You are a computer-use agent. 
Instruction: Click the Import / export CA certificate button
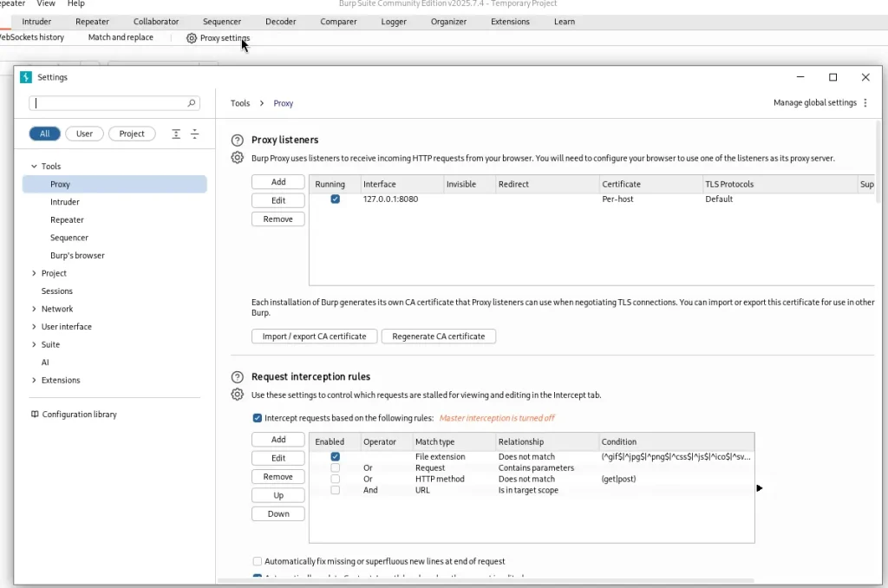[314, 336]
